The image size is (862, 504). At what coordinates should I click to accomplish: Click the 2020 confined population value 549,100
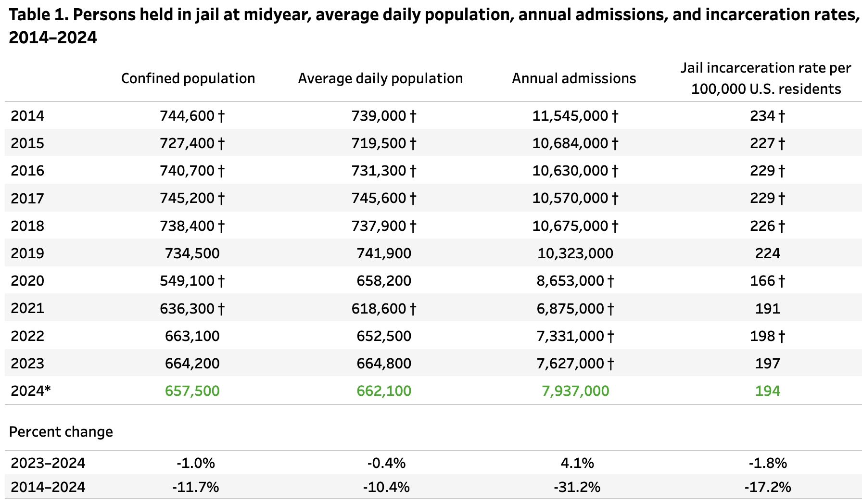(187, 281)
